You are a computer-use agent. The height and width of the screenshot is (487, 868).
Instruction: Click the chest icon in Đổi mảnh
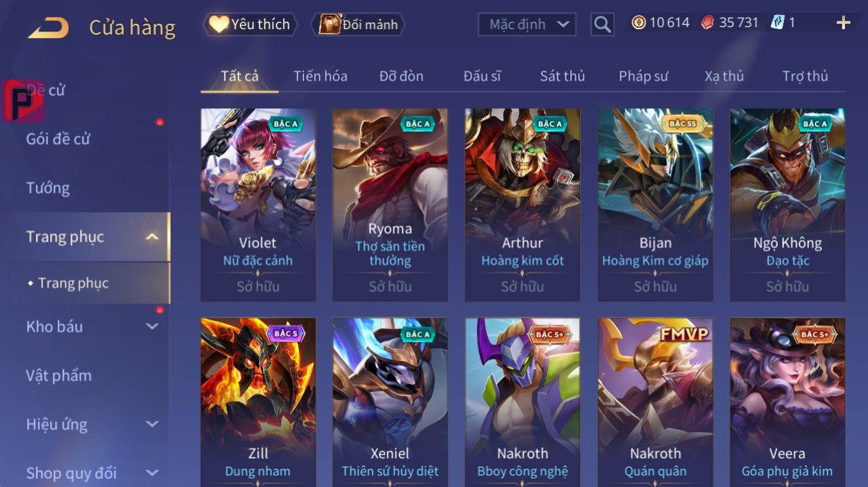click(x=329, y=24)
